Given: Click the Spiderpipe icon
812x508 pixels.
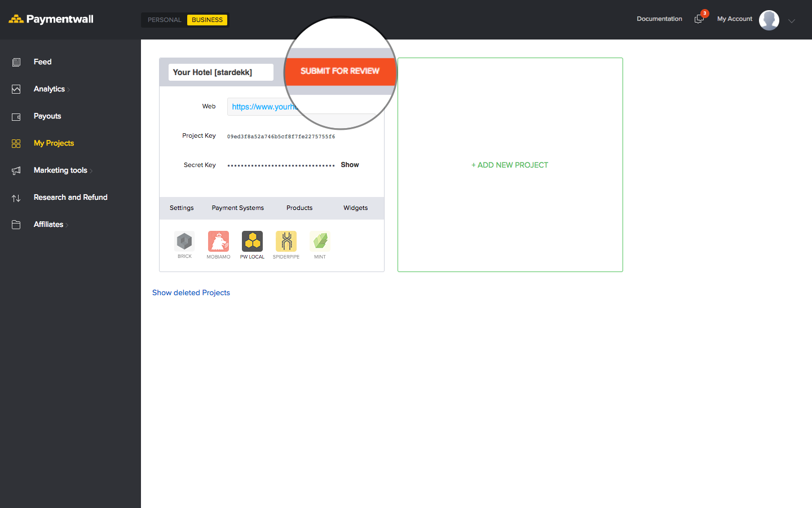Looking at the screenshot, I should coord(286,242).
